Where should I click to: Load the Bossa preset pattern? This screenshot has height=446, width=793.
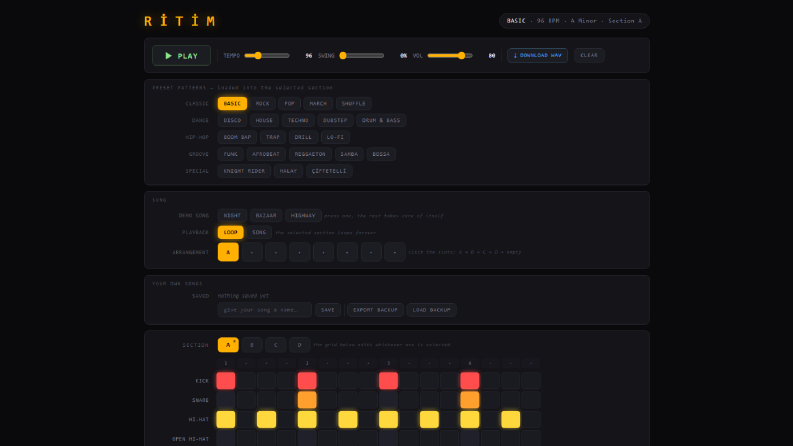click(x=381, y=154)
